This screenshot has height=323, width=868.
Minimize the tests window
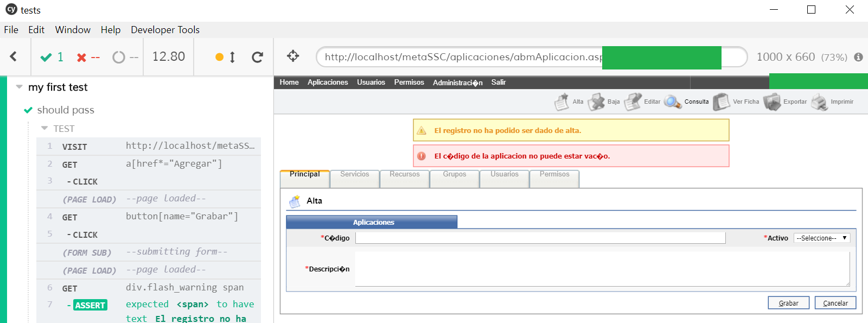coord(774,10)
